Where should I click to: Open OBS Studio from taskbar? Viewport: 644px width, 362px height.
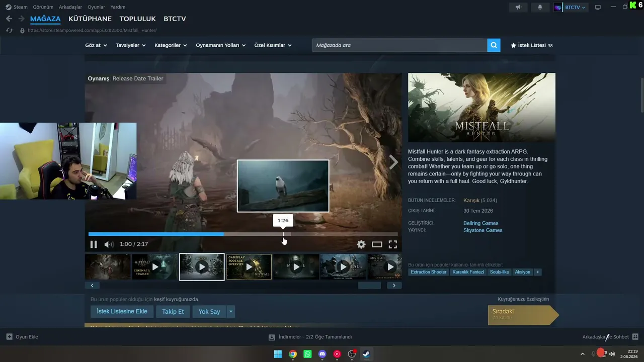(x=352, y=354)
